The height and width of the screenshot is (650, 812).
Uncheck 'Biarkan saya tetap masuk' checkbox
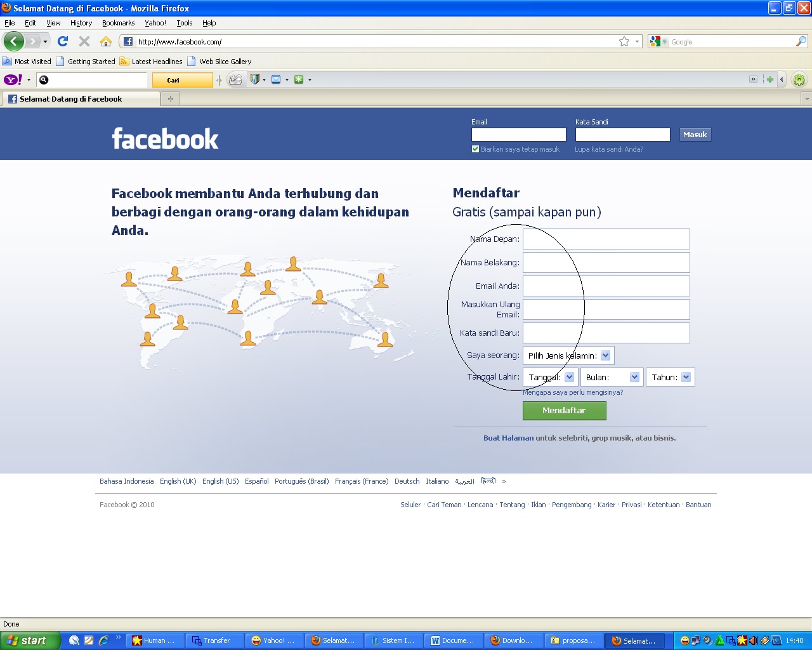(475, 149)
